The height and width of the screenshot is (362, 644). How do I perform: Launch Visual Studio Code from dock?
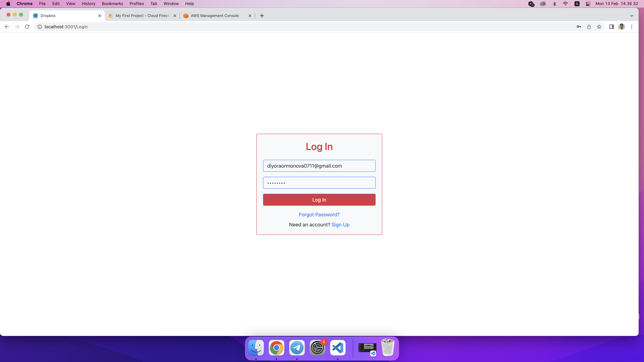pos(338,348)
